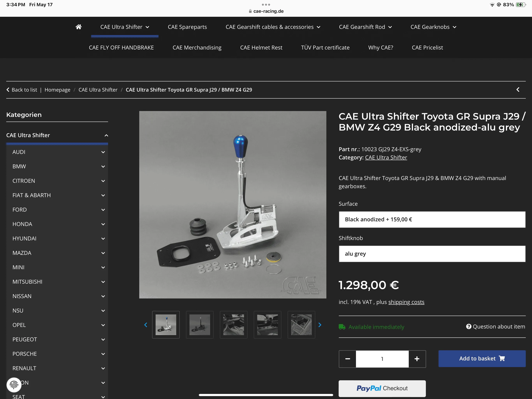Click the quantity input field
The width and height of the screenshot is (532, 399).
pos(382,359)
